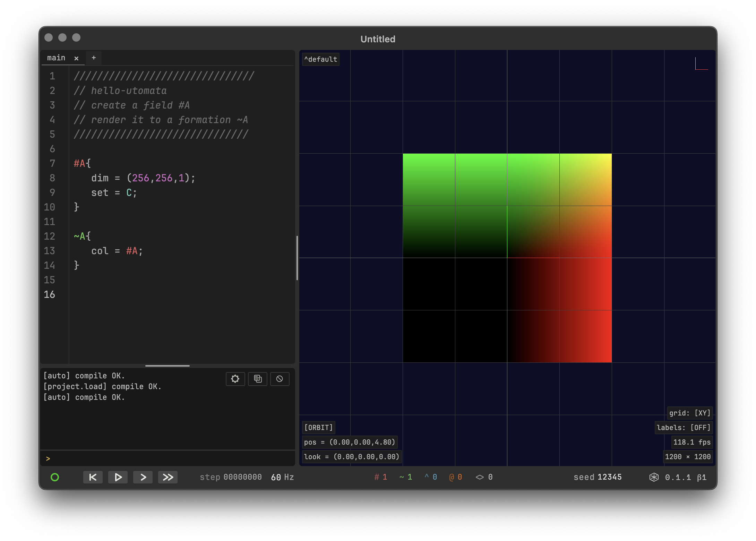Copy console output with the copy icon

pos(258,379)
